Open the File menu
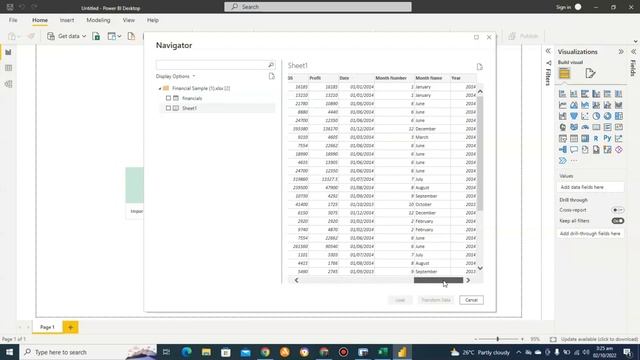 coord(13,20)
